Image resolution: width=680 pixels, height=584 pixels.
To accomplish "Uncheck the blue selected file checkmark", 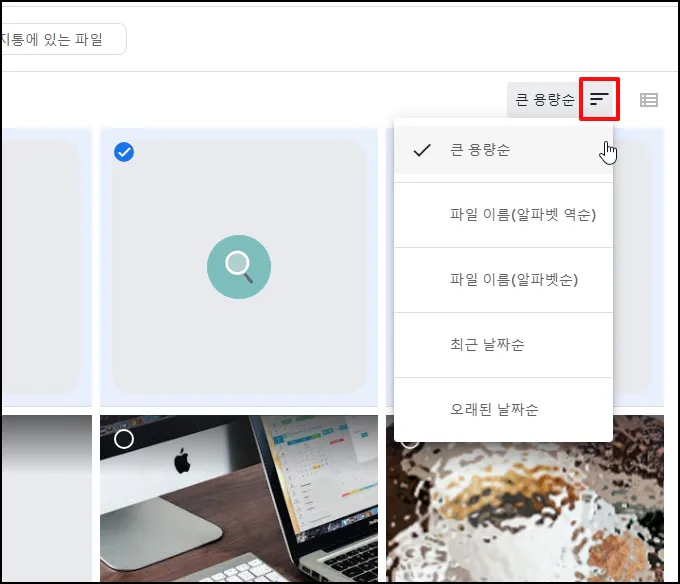I will 124,152.
